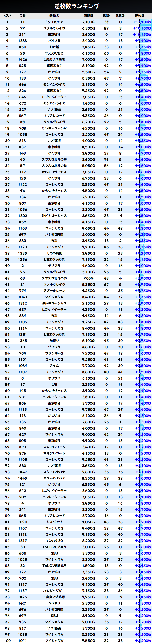Select the バイオ5 machine name

coord(54,41)
